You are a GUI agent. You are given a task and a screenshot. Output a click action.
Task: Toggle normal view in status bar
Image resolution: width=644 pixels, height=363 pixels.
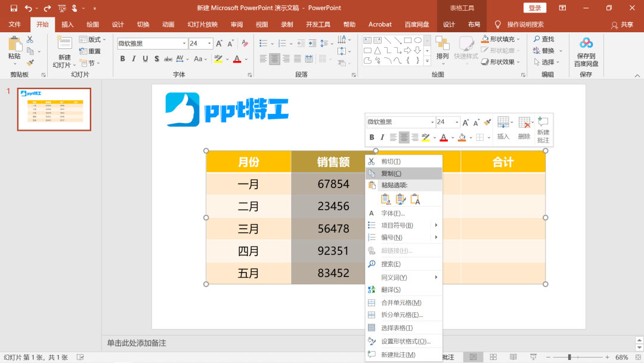click(473, 357)
